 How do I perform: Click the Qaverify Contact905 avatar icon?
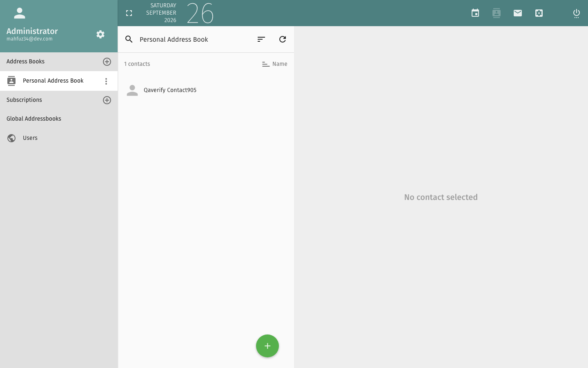coord(132,90)
